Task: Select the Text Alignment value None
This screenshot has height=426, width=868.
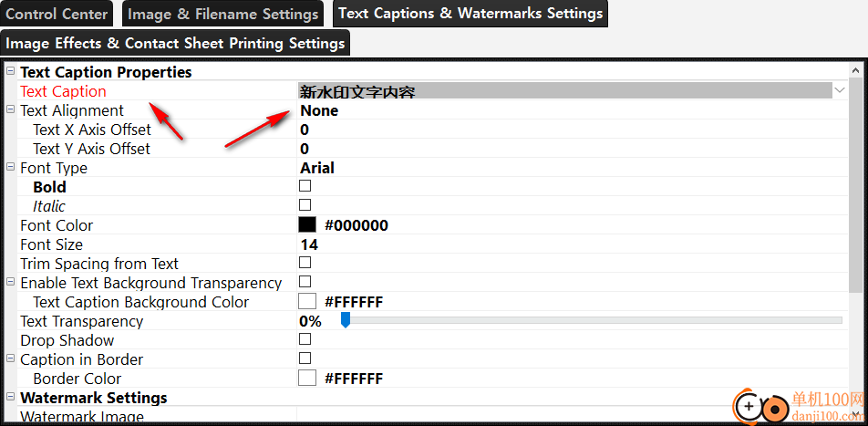Action: click(319, 110)
